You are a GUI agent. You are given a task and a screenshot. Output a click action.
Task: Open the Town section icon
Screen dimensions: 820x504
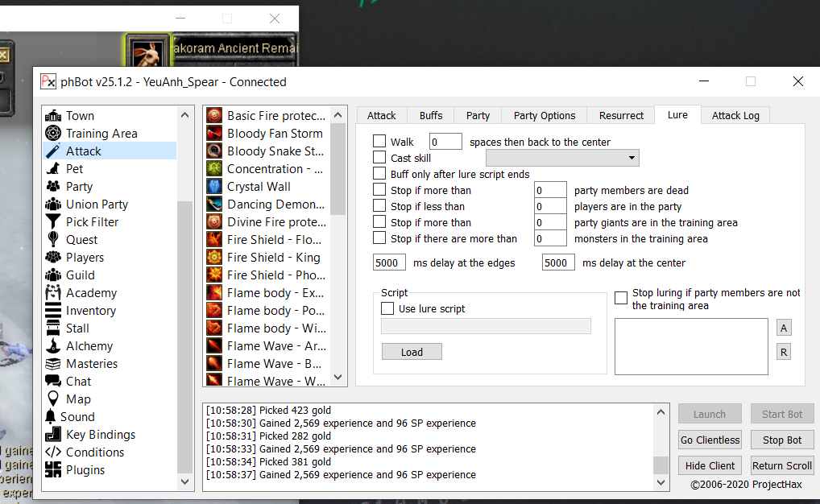point(53,116)
